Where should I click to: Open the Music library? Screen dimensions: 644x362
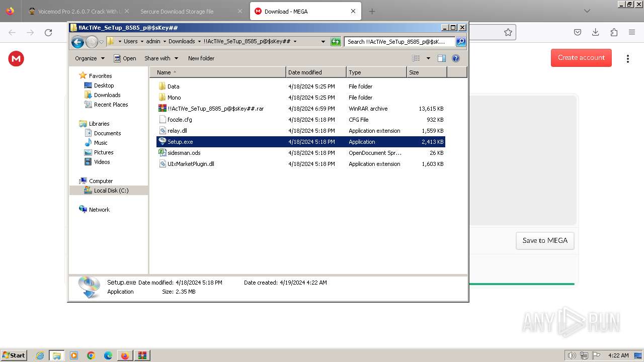coord(101,143)
